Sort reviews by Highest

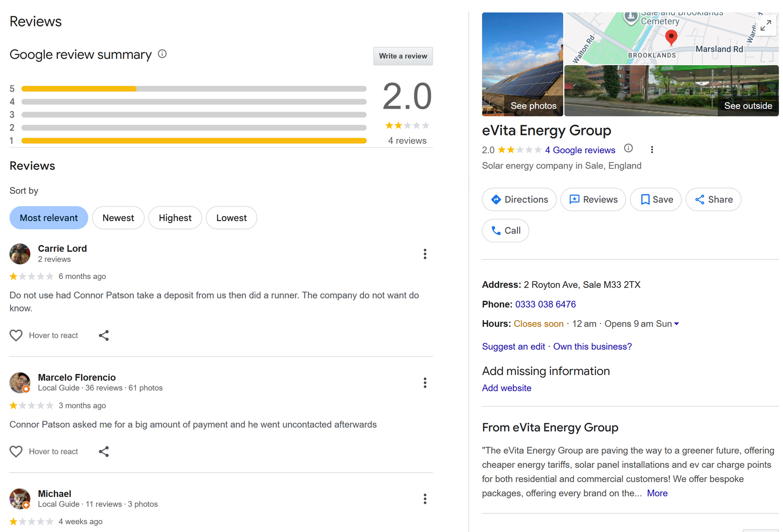pos(175,218)
